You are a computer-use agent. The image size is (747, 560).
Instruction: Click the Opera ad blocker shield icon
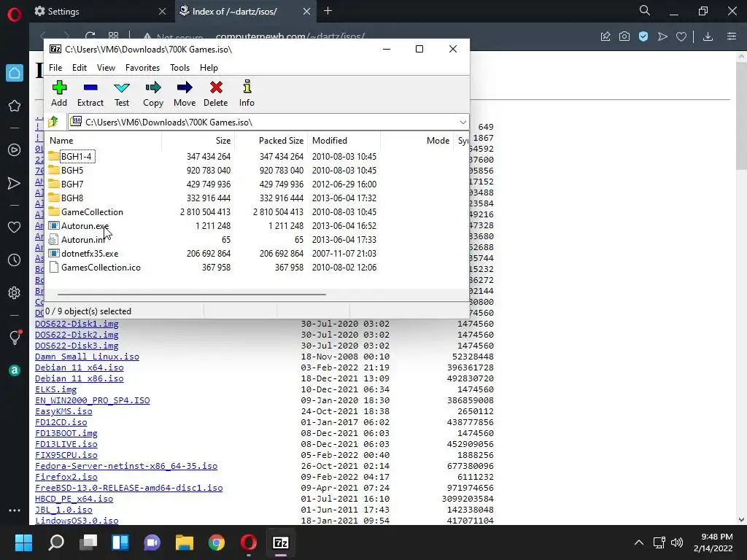(643, 36)
